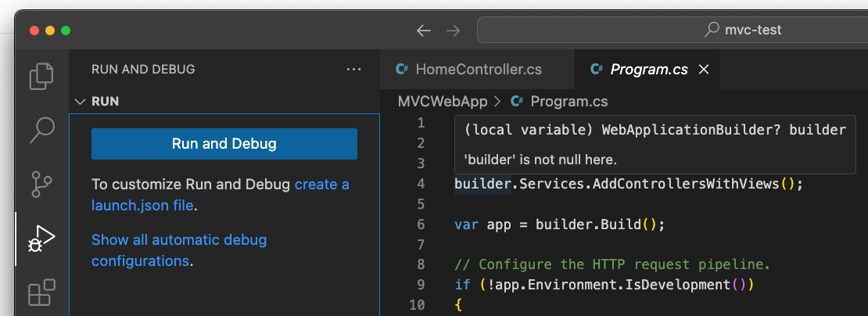Close the Program.cs tab
Image resolution: width=868 pixels, height=316 pixels.
(x=703, y=70)
